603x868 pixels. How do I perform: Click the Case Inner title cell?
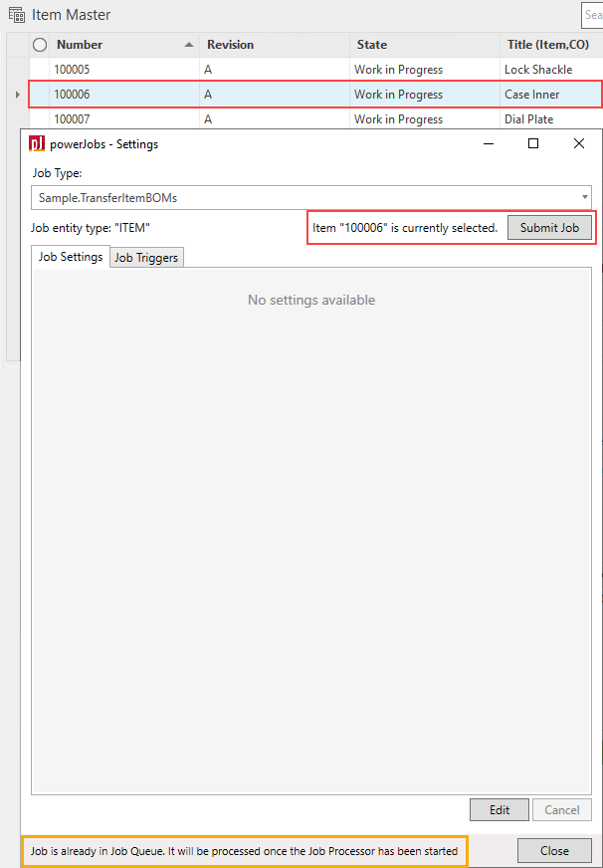[x=531, y=95]
